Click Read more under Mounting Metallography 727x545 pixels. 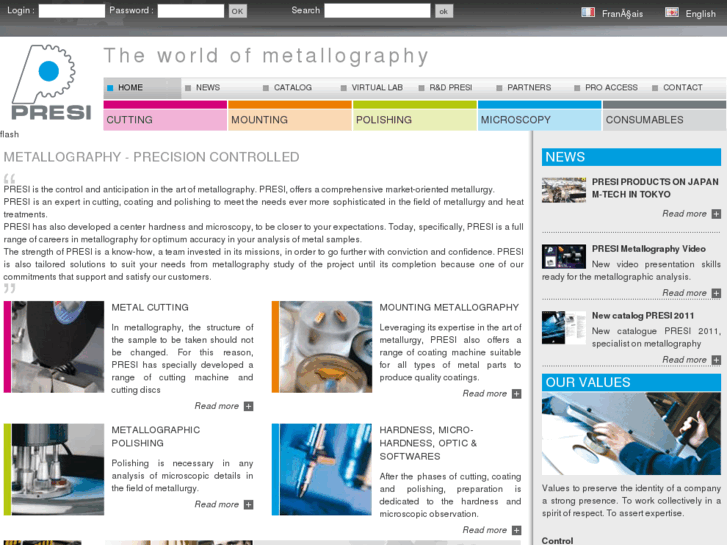coord(485,394)
